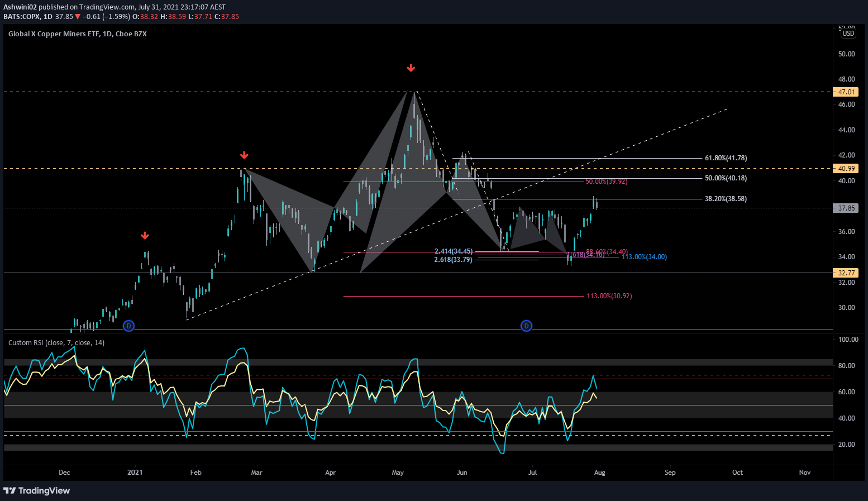
Task: Click the BATS:COPX symbol text
Action: (x=22, y=17)
